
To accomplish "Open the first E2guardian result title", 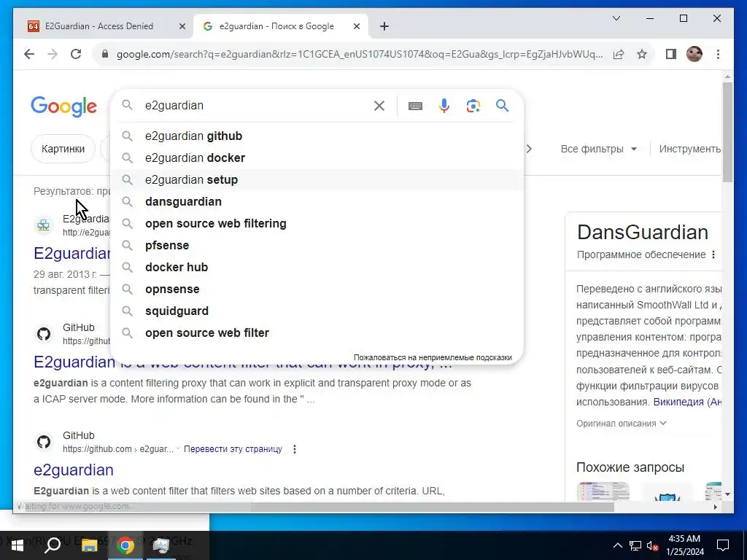I will tap(72, 253).
